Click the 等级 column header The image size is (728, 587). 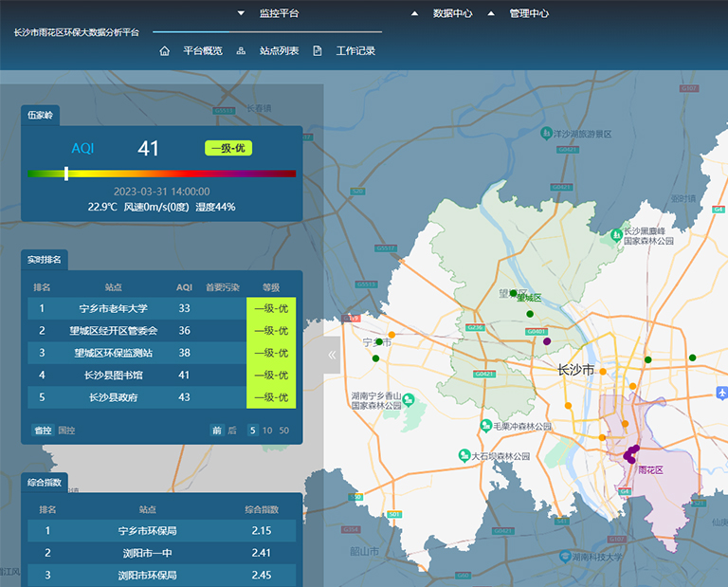tap(271, 287)
